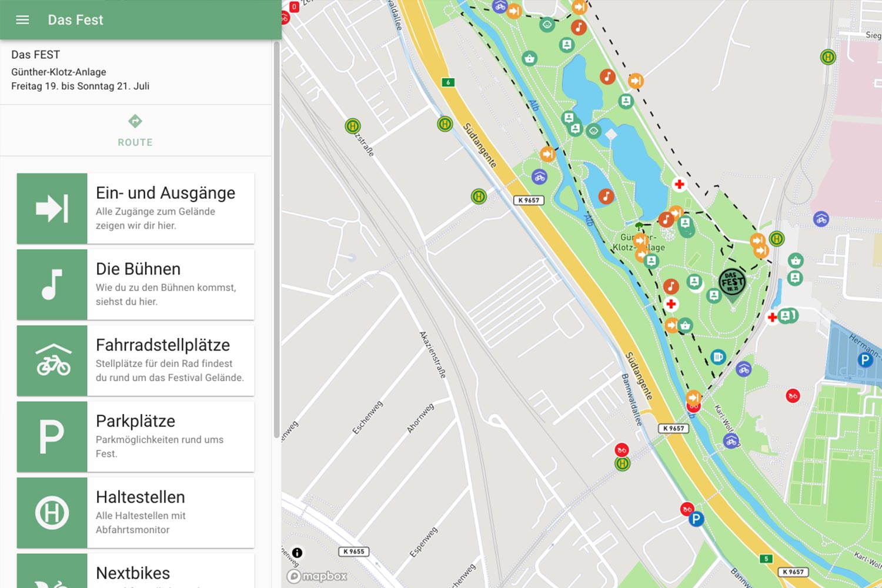The width and height of the screenshot is (882, 588).
Task: Click info marker below the northeastern entrance
Action: [x=626, y=101]
